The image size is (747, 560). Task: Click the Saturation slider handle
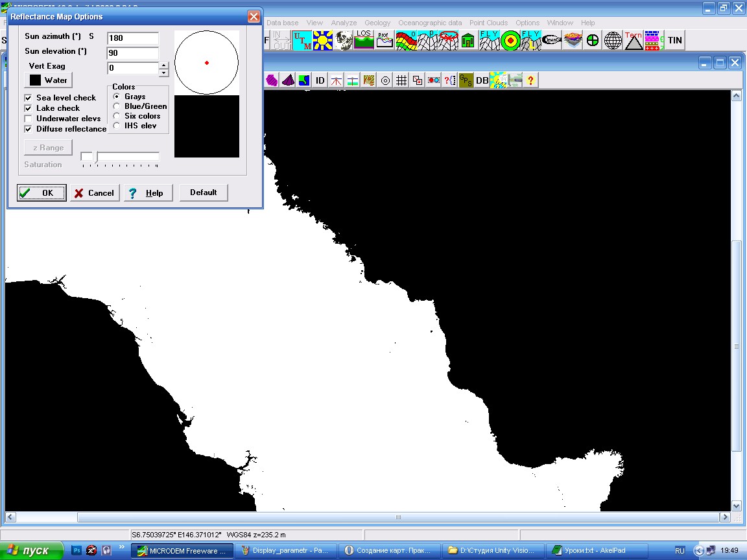(x=96, y=157)
